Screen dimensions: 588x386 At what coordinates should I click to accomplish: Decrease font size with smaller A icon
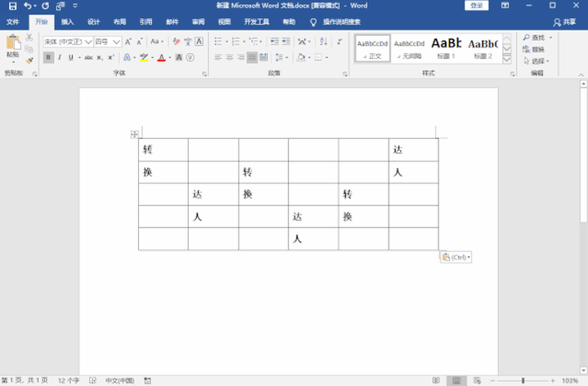pyautogui.click(x=140, y=42)
